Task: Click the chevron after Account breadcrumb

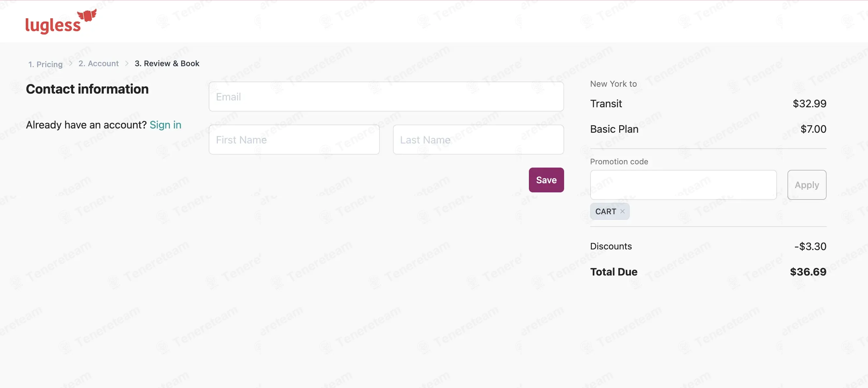Action: tap(127, 63)
